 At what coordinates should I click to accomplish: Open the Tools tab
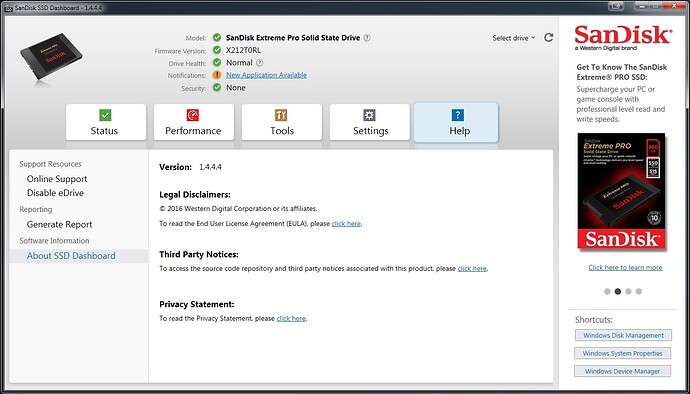(282, 122)
